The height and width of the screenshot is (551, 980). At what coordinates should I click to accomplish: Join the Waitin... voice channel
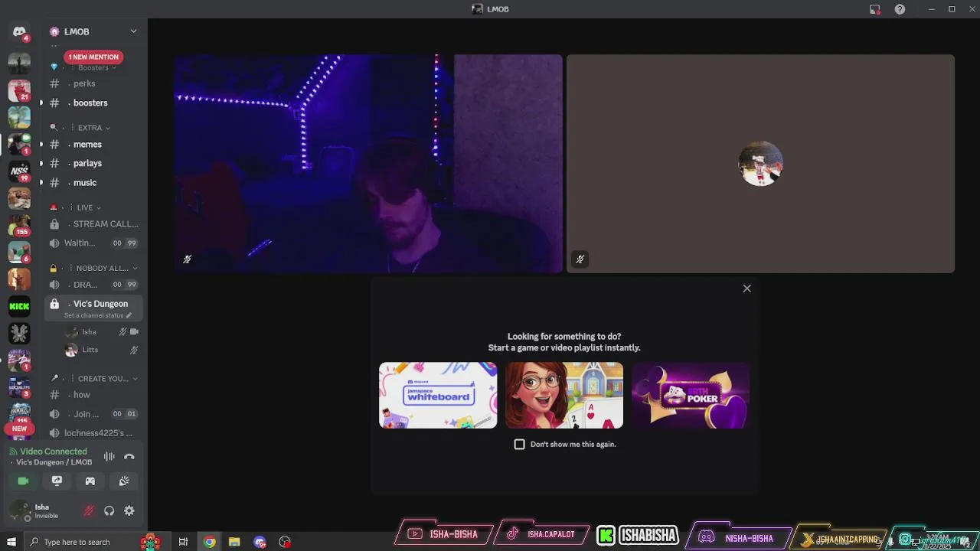pyautogui.click(x=93, y=243)
